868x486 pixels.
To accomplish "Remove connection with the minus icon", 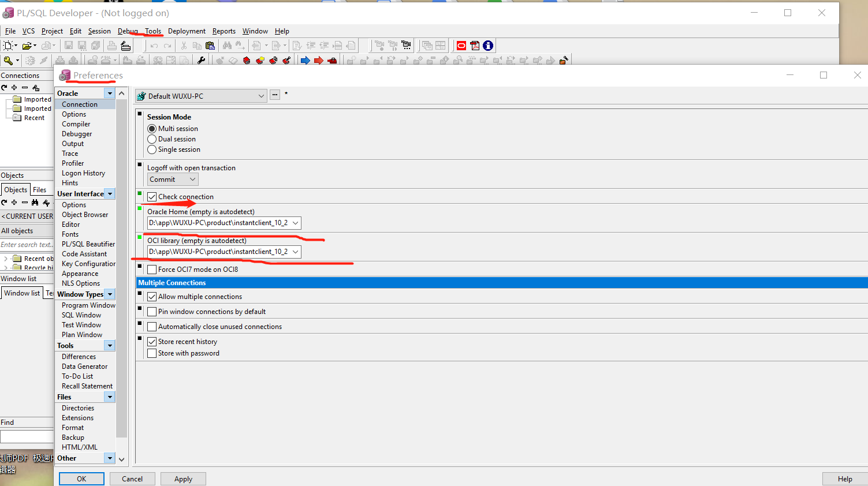I will pos(25,88).
